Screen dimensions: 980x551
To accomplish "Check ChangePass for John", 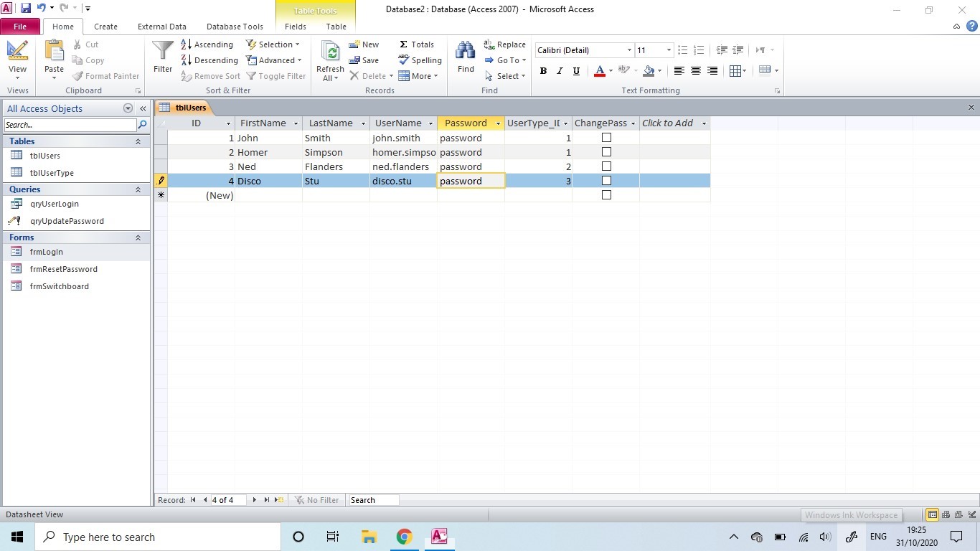I will coord(606,138).
